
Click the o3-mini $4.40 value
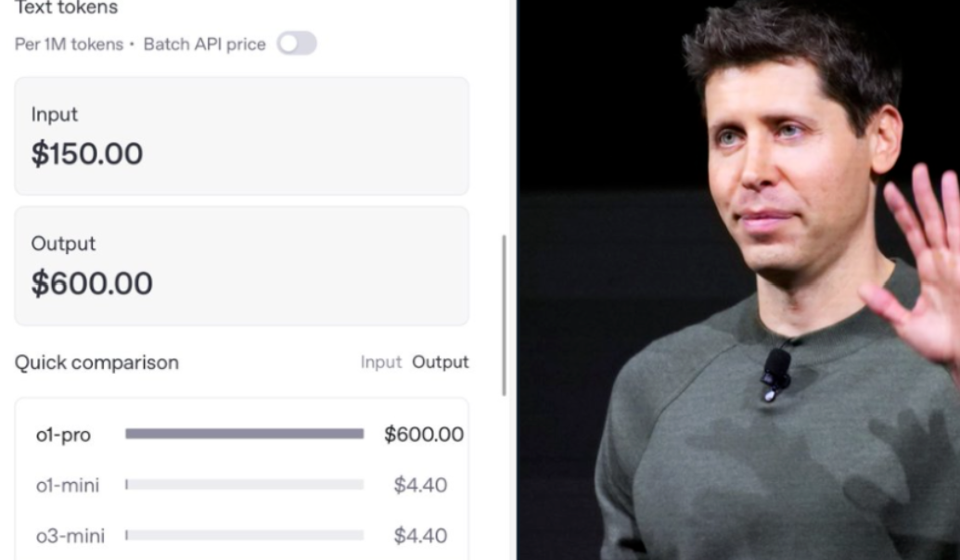[420, 535]
